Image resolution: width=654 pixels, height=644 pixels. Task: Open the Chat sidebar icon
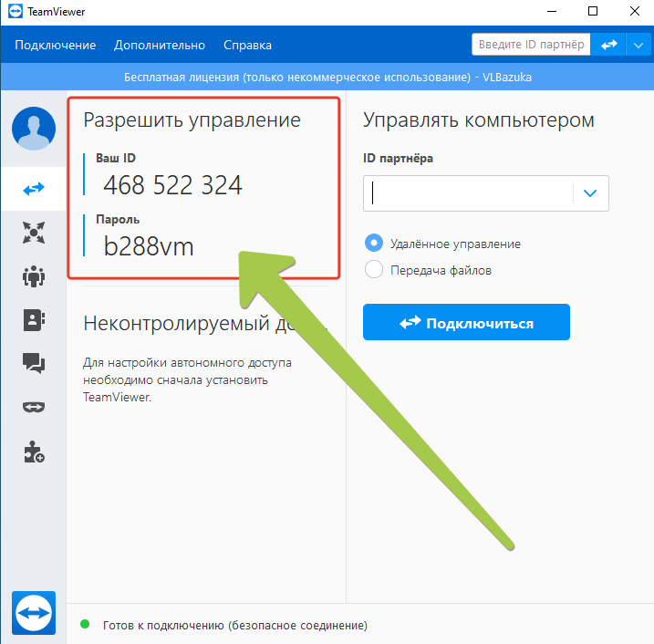(34, 364)
